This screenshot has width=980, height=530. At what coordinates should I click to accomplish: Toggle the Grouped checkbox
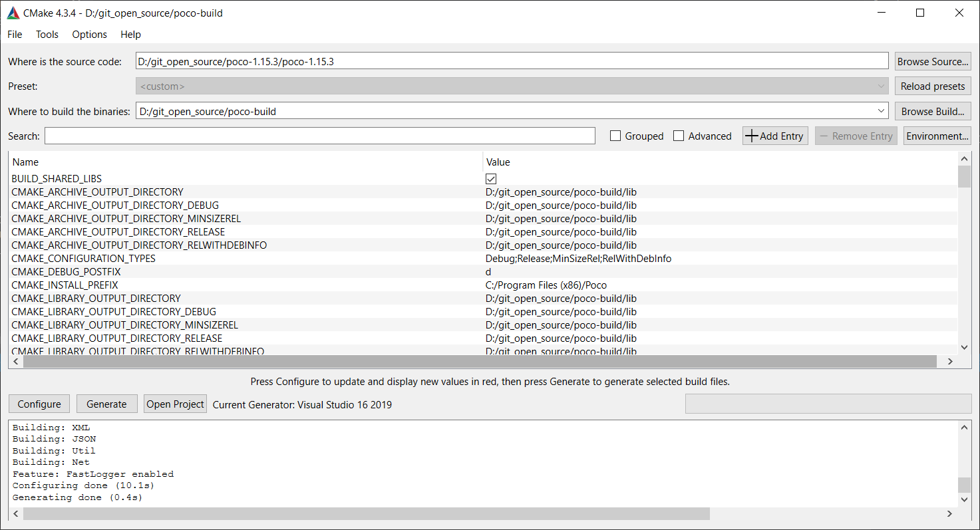pyautogui.click(x=615, y=136)
